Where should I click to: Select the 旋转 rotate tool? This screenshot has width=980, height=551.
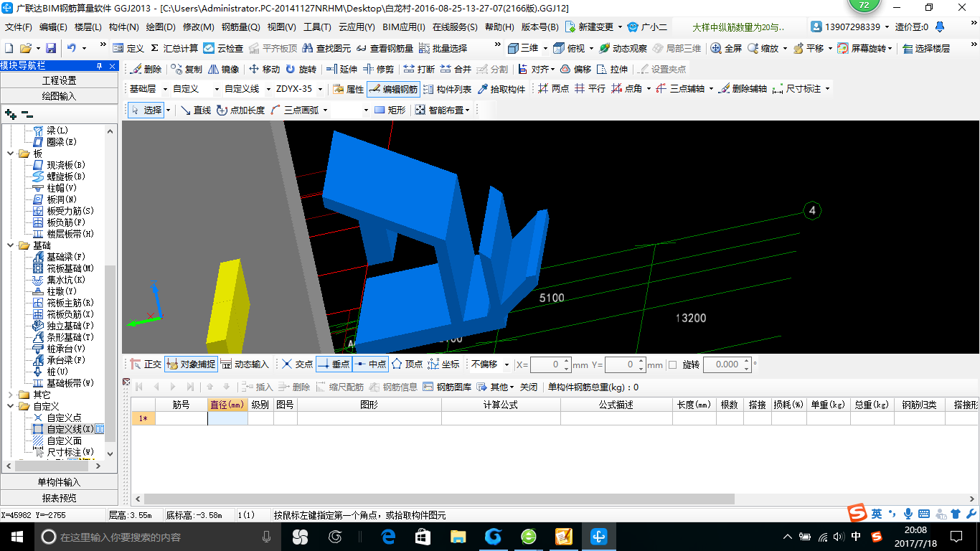(301, 70)
